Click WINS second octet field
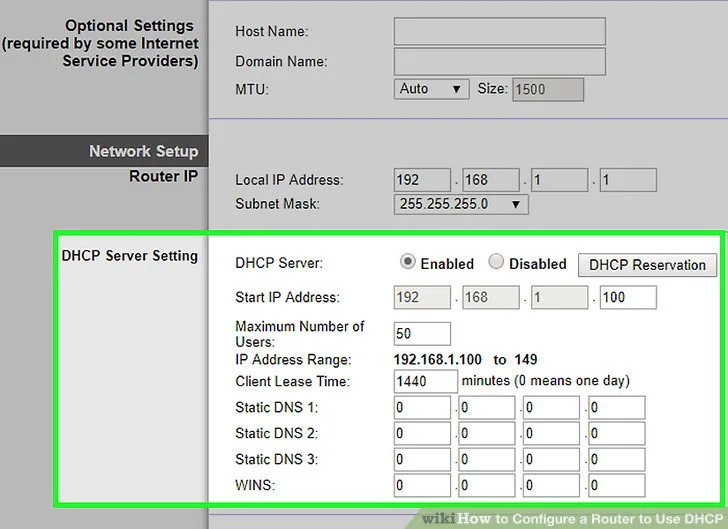The width and height of the screenshot is (728, 529). pos(487,485)
